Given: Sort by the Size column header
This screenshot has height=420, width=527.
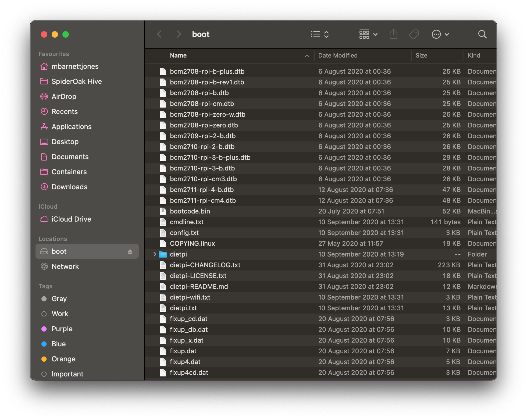Looking at the screenshot, I should 421,55.
